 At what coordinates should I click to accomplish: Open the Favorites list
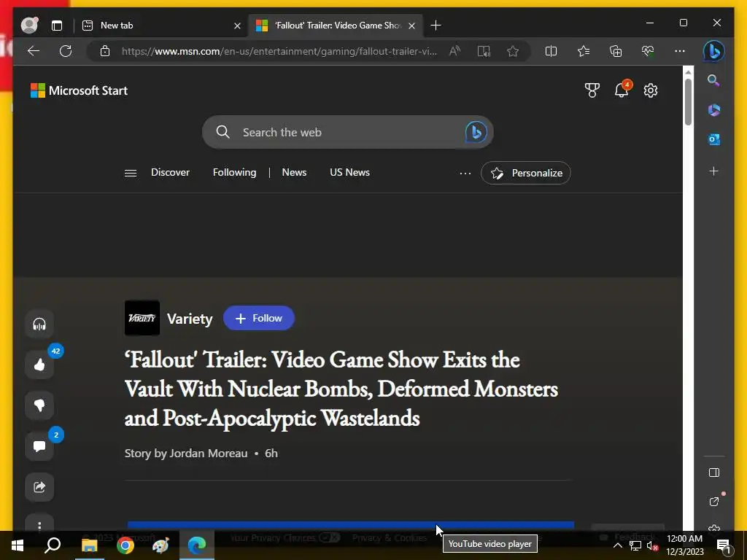click(x=584, y=51)
